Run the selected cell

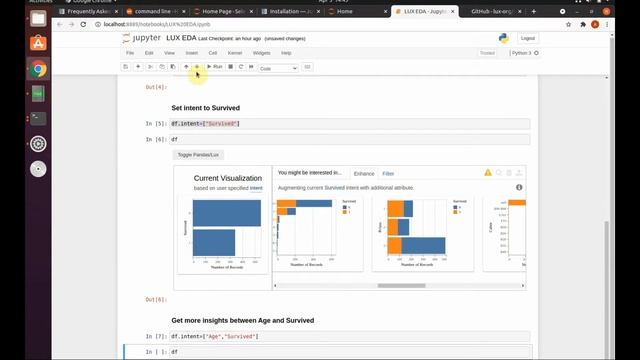[x=215, y=67]
